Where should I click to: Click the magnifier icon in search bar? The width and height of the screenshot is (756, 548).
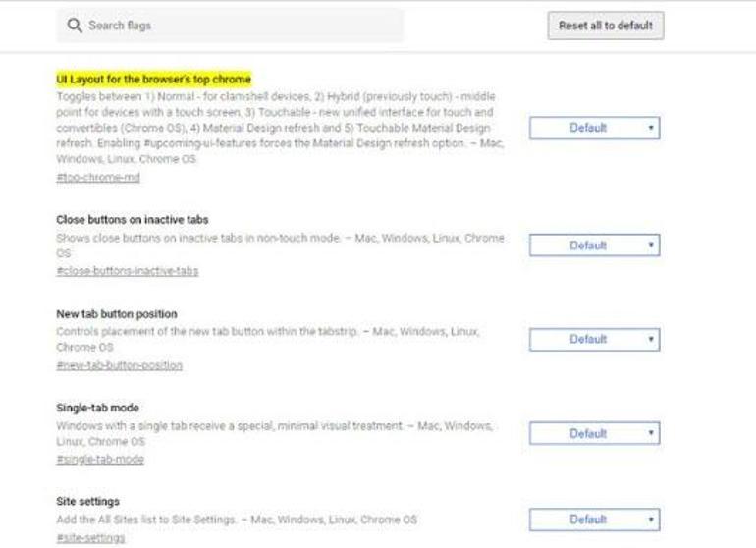[75, 26]
